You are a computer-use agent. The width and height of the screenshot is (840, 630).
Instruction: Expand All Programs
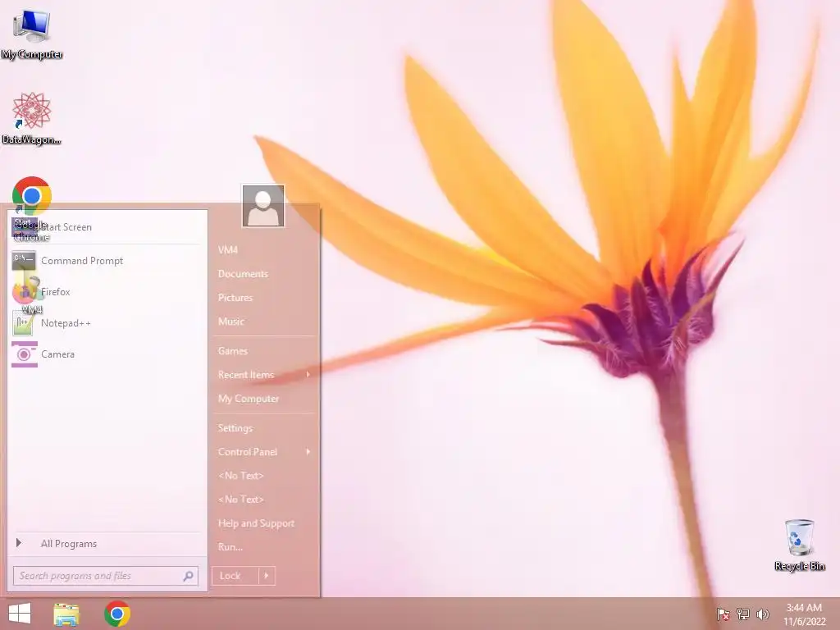[106, 544]
